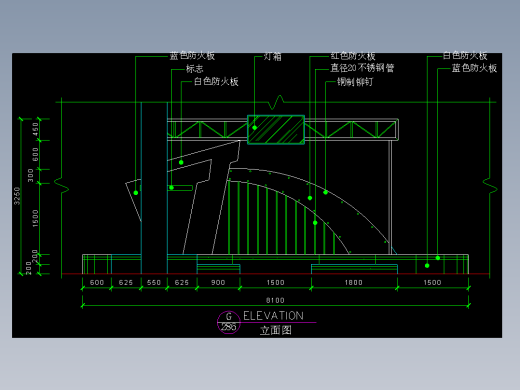
Task: Select the 白色防火板 label below 标志
Action: (x=216, y=81)
